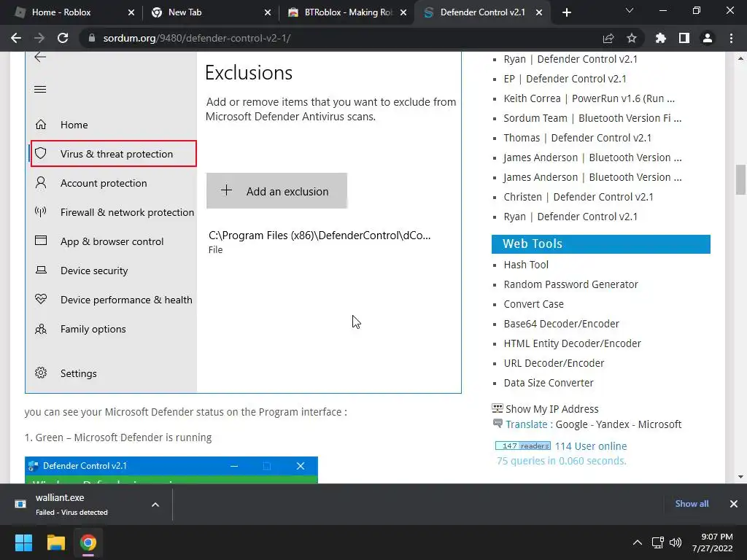Click the hamburger menu in the screenshot

pyautogui.click(x=40, y=90)
